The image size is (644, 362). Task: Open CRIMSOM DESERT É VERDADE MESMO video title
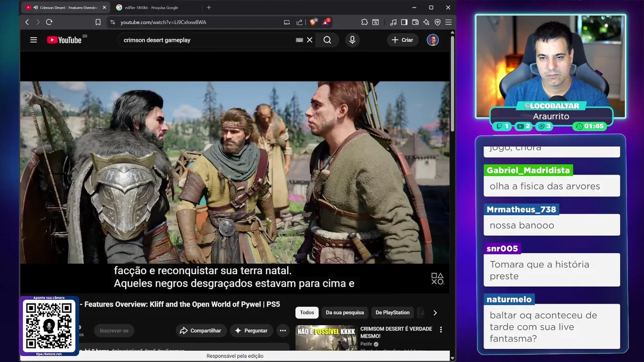click(396, 332)
